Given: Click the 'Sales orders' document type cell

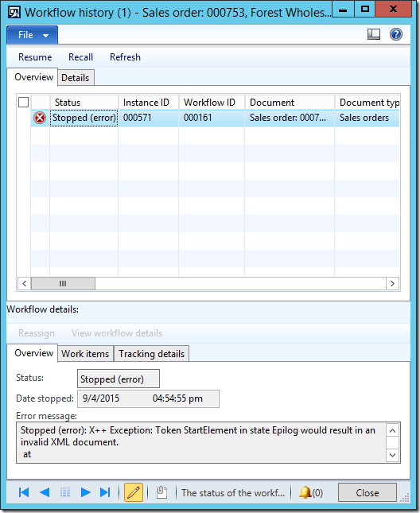Looking at the screenshot, I should click(x=367, y=118).
